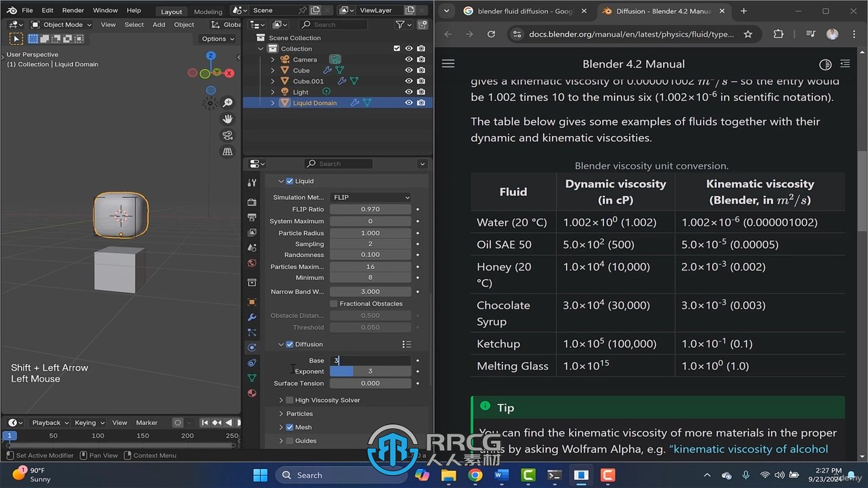This screenshot has width=868, height=488.
Task: Open the viewport Options dropdown
Action: click(218, 39)
